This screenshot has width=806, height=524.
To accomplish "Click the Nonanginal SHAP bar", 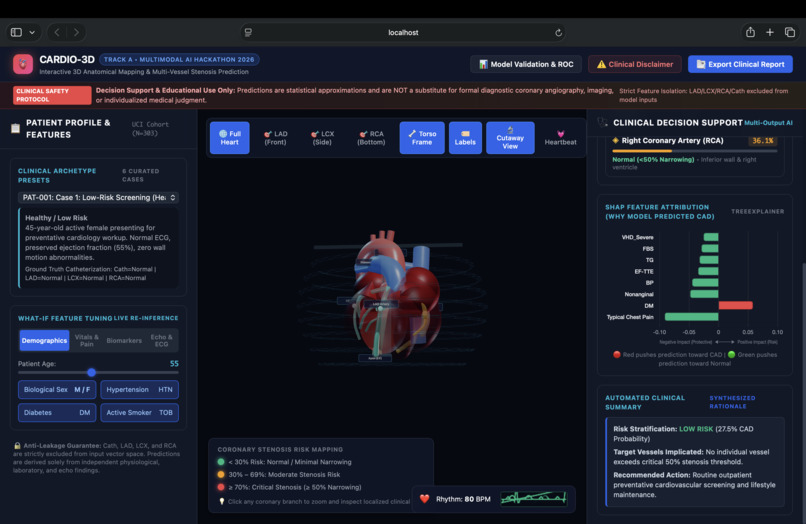I will click(x=704, y=294).
